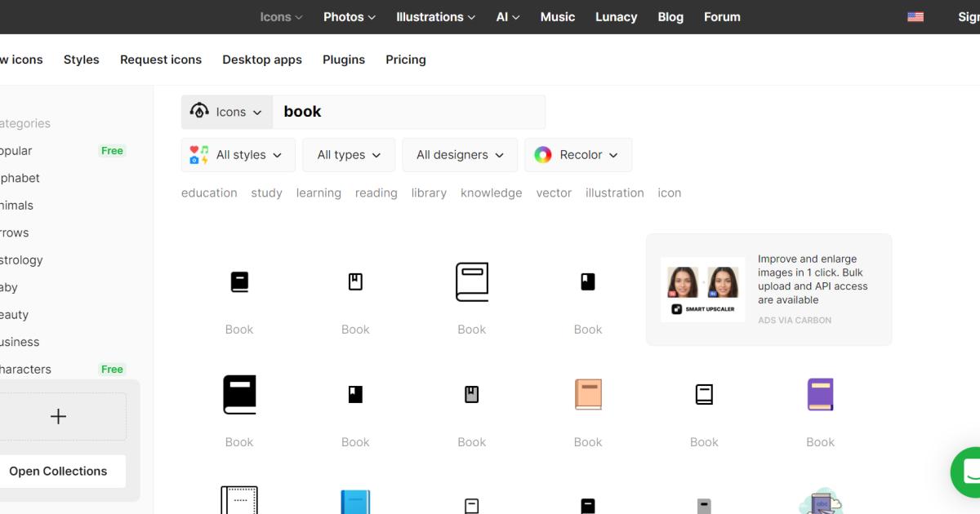Viewport: 980px width, 514px height.
Task: Open the Astrology category
Action: pyautogui.click(x=21, y=260)
